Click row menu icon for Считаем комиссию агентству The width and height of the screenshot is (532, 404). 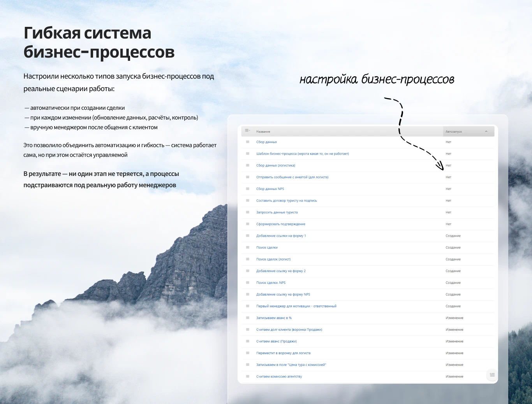point(247,376)
